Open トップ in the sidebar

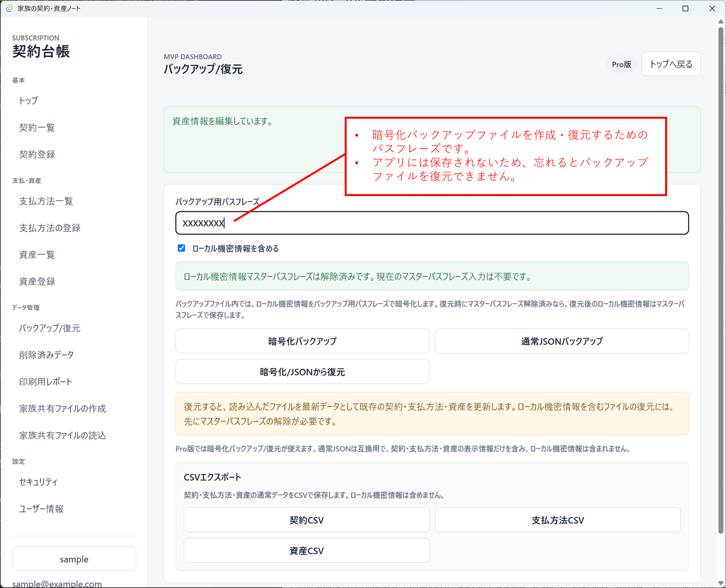(28, 101)
